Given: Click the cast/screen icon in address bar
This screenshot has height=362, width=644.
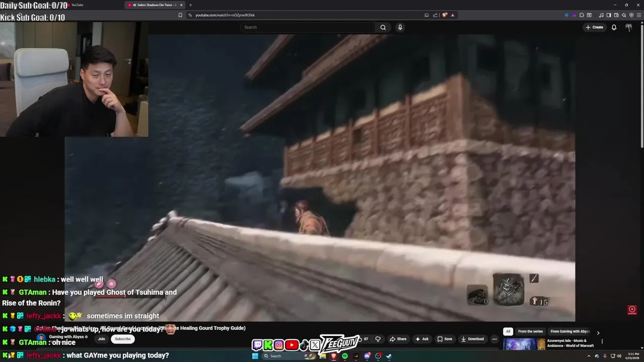Looking at the screenshot, I should [427, 15].
